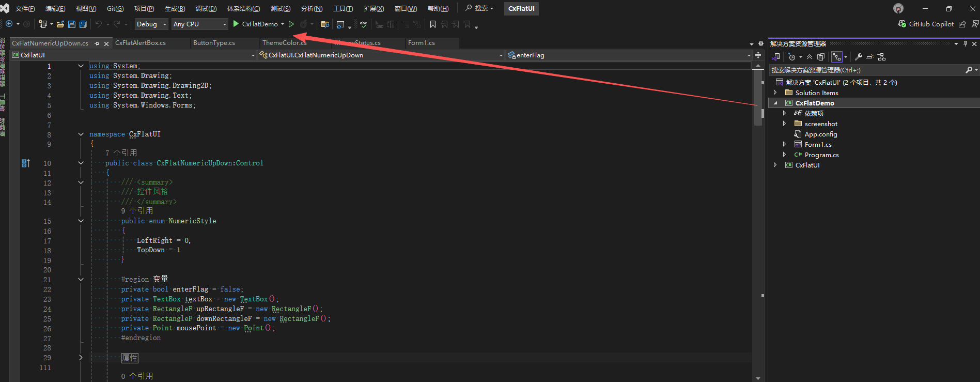Click the GitHub Copilot icon
The height and width of the screenshot is (382, 980).
[902, 24]
